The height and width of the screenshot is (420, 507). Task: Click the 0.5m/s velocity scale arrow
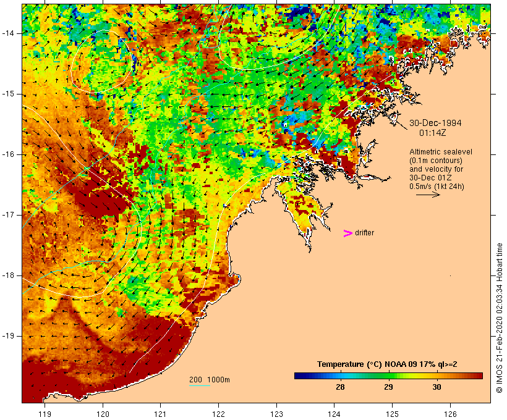pos(428,195)
